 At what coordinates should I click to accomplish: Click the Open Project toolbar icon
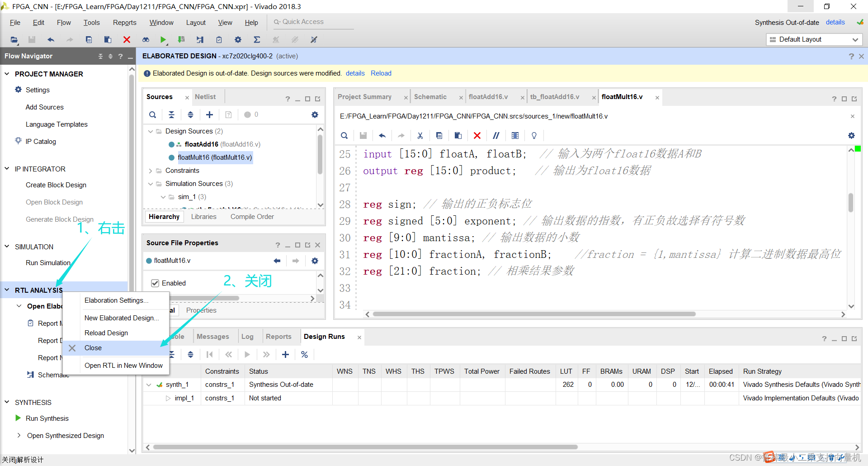click(x=14, y=40)
